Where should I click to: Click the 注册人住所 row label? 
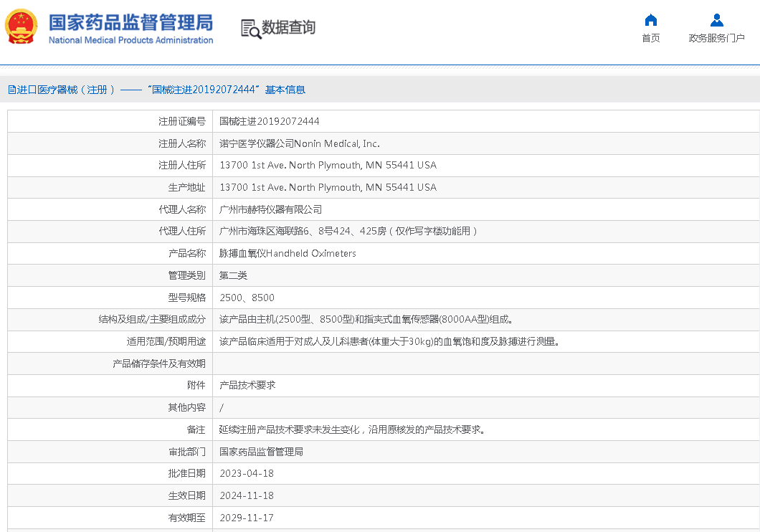182,165
